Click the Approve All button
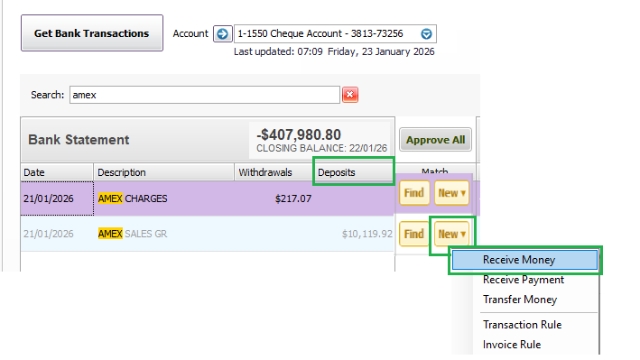The width and height of the screenshot is (640, 360). tap(435, 140)
